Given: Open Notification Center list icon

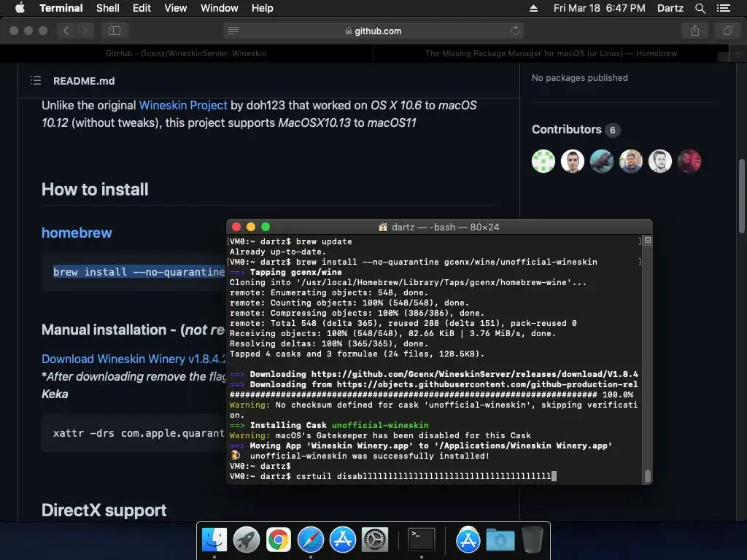Looking at the screenshot, I should [724, 8].
